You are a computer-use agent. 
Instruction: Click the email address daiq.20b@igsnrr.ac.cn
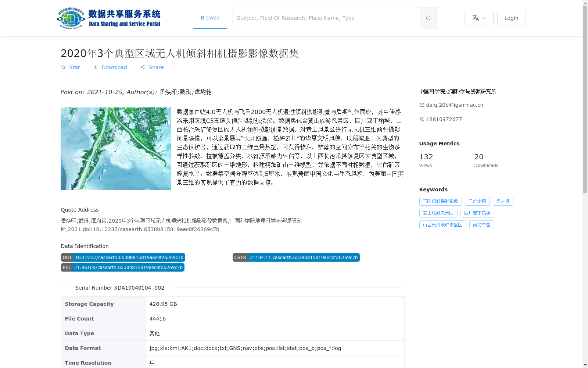455,105
